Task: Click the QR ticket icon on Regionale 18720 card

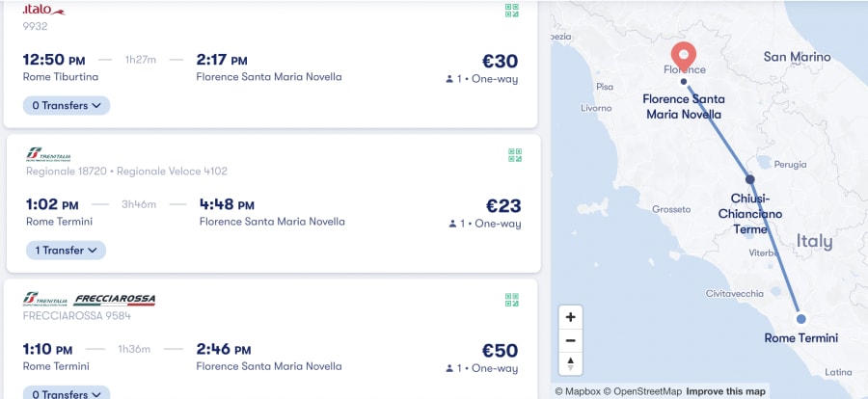Action: point(515,155)
